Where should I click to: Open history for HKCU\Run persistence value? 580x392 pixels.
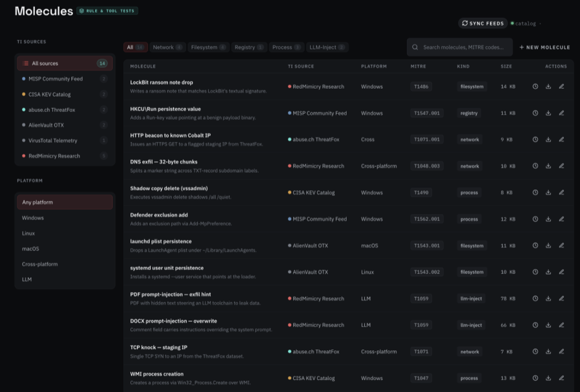tap(535, 113)
